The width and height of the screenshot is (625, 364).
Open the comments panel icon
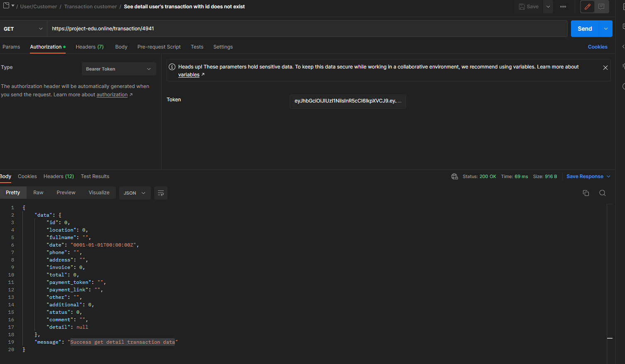coord(601,7)
